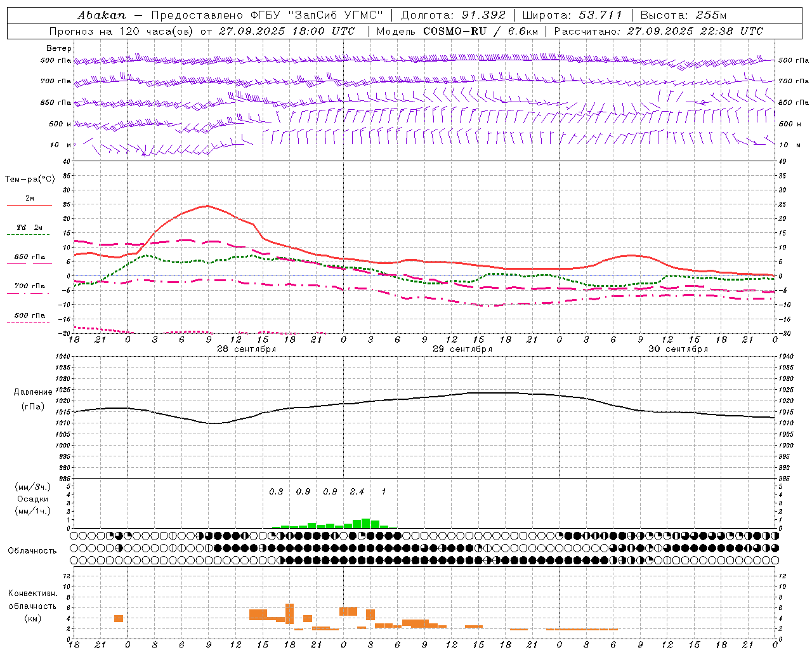Click the Осадки panel label
The width and height of the screenshot is (812, 650).
tap(33, 499)
